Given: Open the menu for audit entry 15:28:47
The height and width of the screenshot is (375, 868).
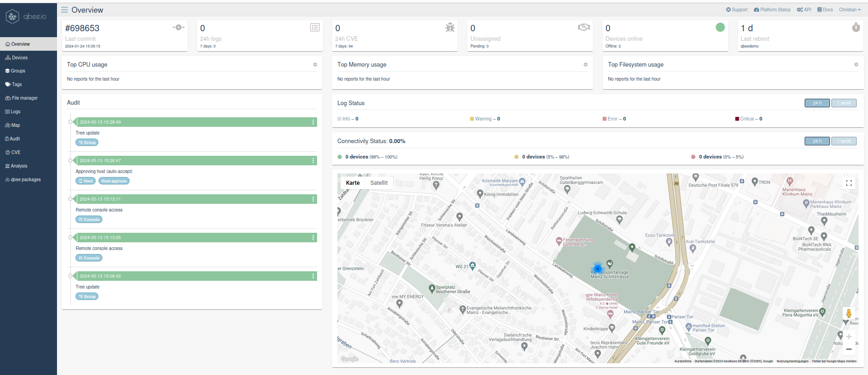Looking at the screenshot, I should [313, 161].
